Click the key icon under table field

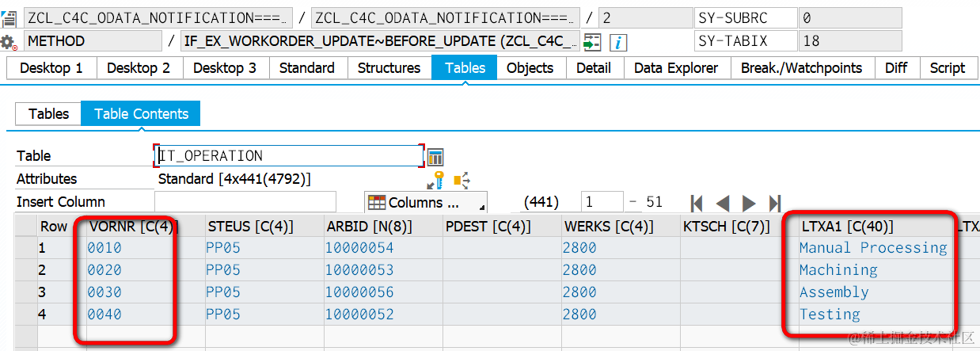tap(436, 180)
